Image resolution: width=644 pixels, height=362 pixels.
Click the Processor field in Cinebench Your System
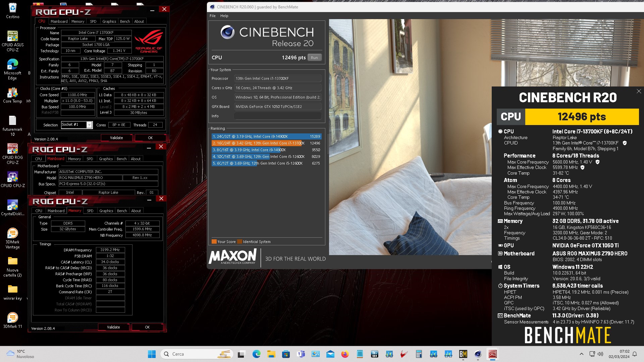pyautogui.click(x=278, y=78)
